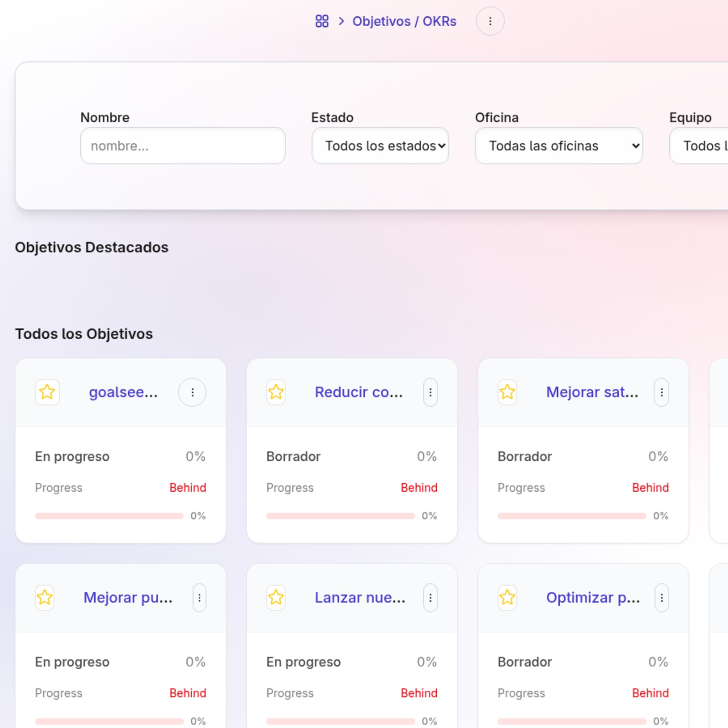Star the goalsee... objective

click(47, 392)
